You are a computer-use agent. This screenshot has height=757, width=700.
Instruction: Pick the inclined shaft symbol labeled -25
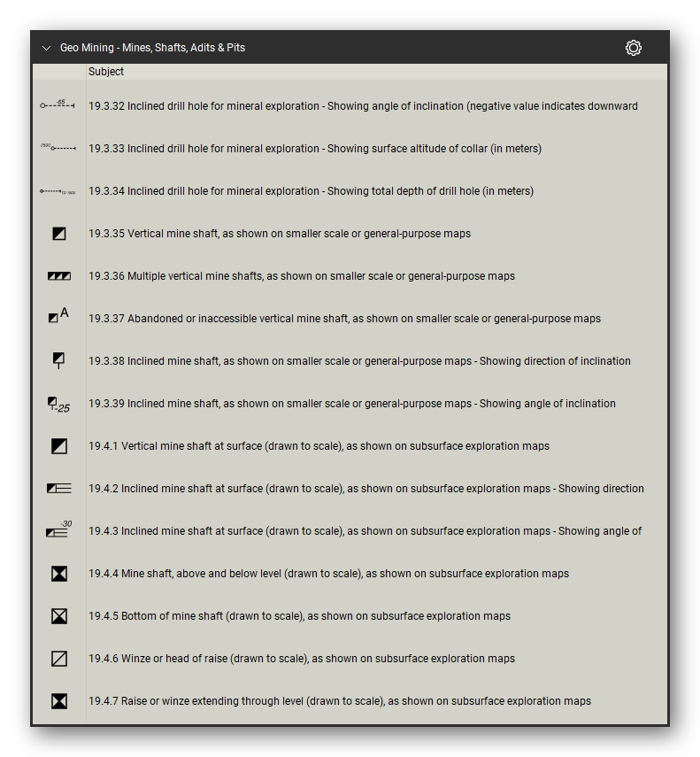pos(58,405)
